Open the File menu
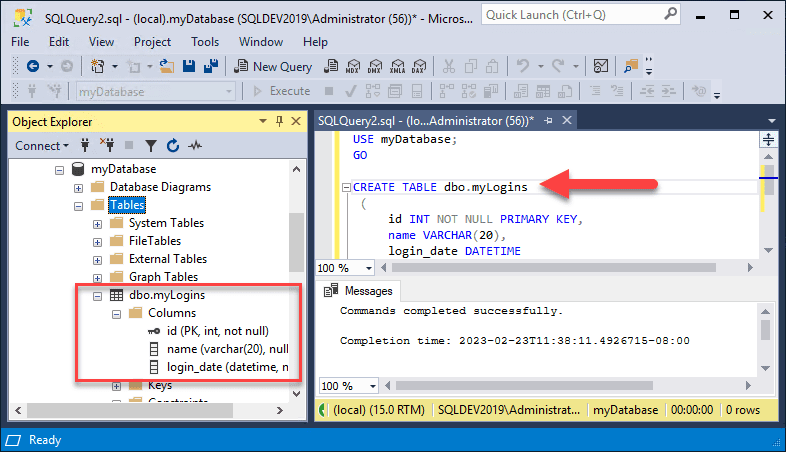 pyautogui.click(x=20, y=42)
